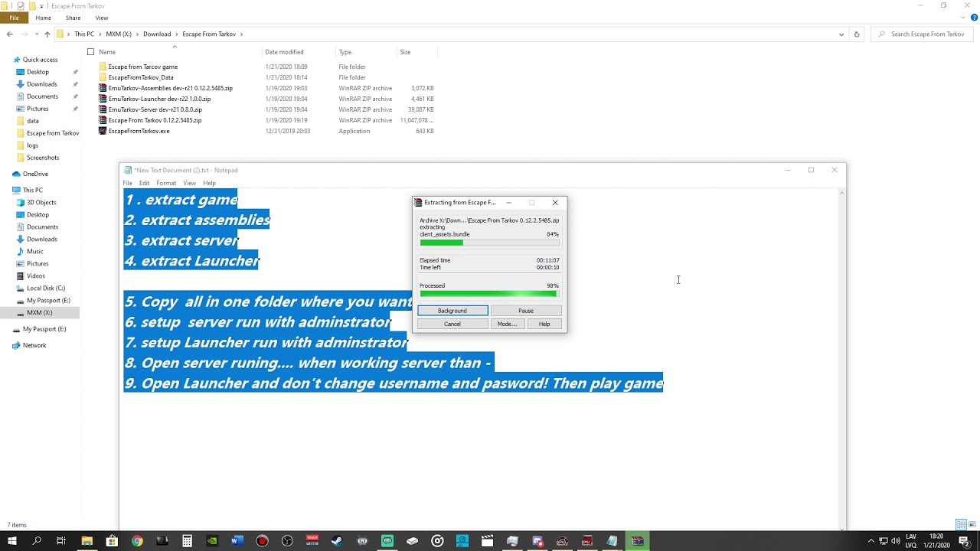Open the logs folder in Quick access
Image resolution: width=980 pixels, height=551 pixels.
click(32, 145)
